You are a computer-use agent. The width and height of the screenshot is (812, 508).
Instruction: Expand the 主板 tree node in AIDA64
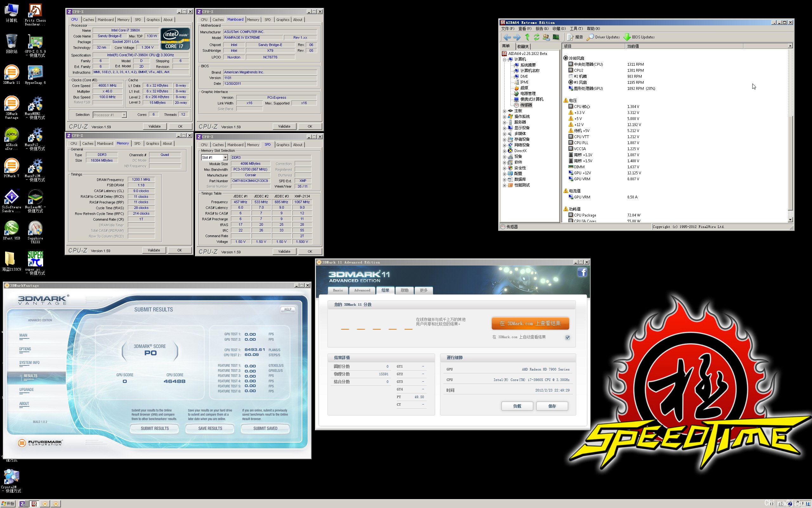pos(504,111)
